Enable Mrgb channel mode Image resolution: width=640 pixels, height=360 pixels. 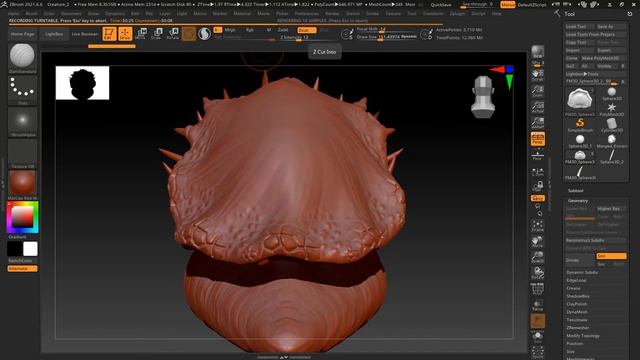(x=230, y=30)
